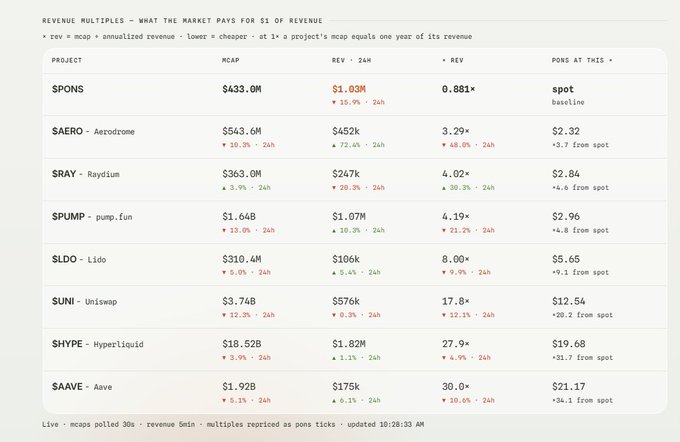Click the ×31.7 from spot note
The image size is (680, 442).
point(582,358)
